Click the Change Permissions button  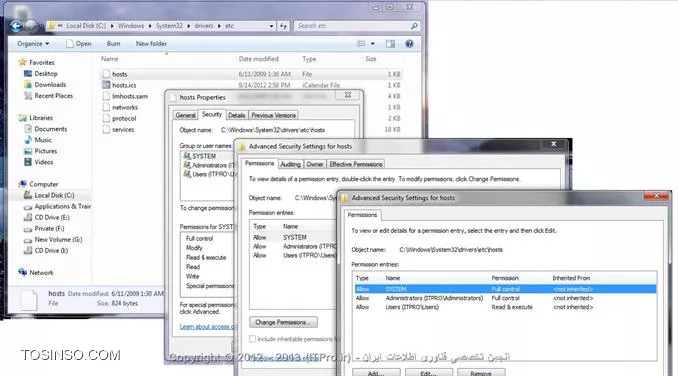(283, 322)
